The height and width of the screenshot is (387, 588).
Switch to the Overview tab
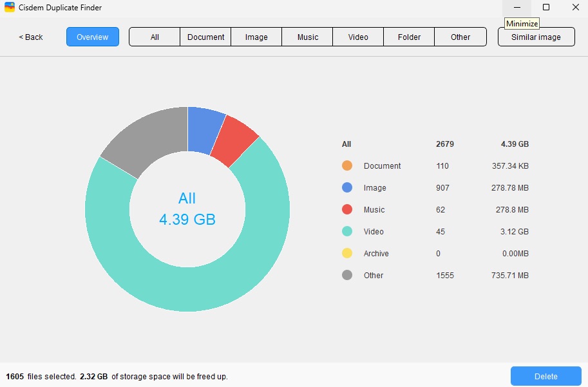(x=92, y=37)
